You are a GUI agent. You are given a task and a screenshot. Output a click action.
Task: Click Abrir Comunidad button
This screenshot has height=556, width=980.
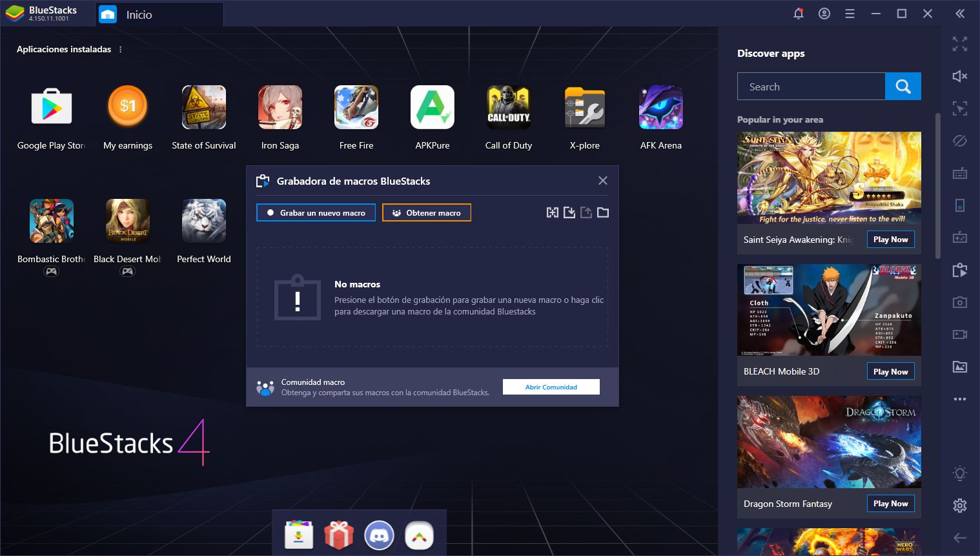pyautogui.click(x=551, y=387)
